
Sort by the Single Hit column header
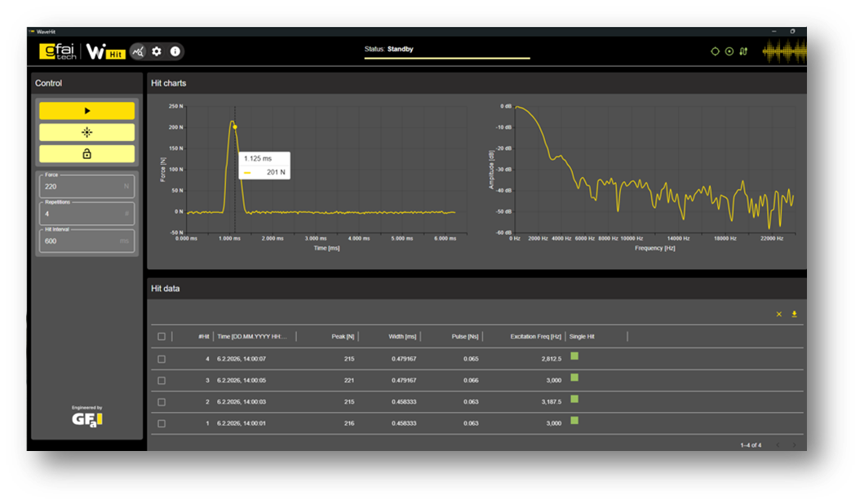tap(582, 337)
